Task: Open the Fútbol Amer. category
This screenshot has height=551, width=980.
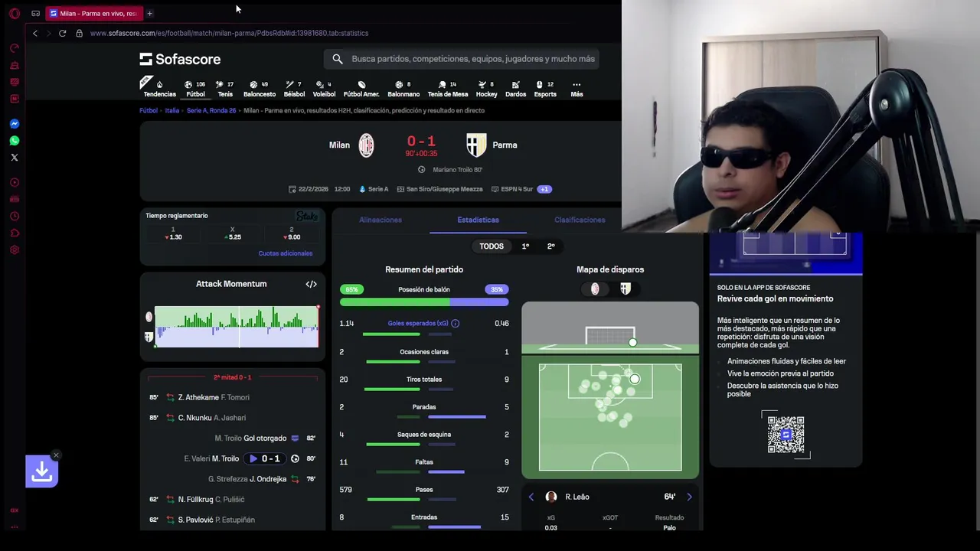Action: pyautogui.click(x=361, y=89)
